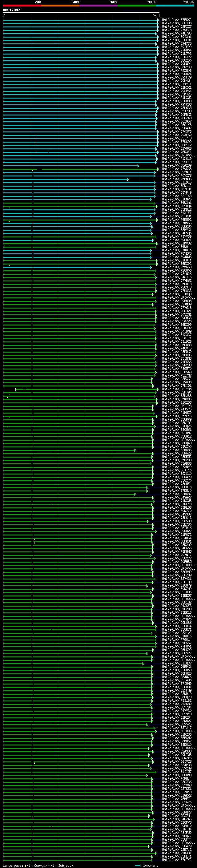Viewport: 197px width, 868px height.
Task: Click the UniRef100_Q8L6C5 label
Action: pos(177,108)
